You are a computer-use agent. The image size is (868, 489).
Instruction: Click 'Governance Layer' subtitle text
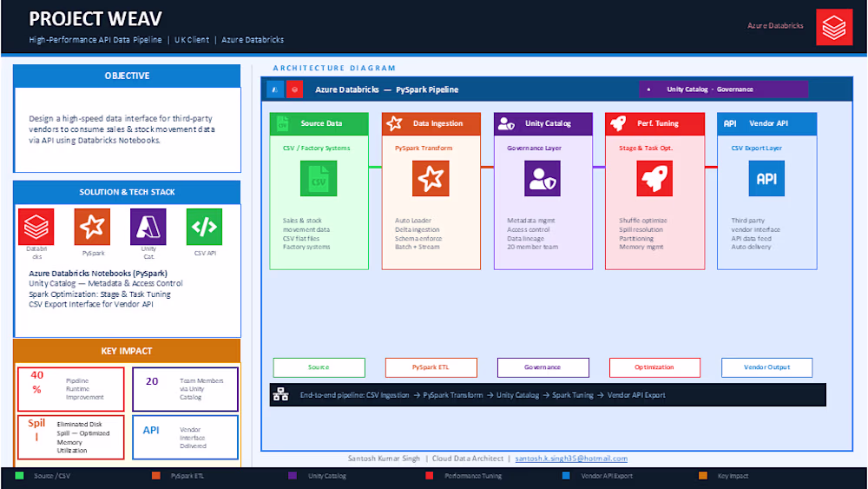[534, 148]
